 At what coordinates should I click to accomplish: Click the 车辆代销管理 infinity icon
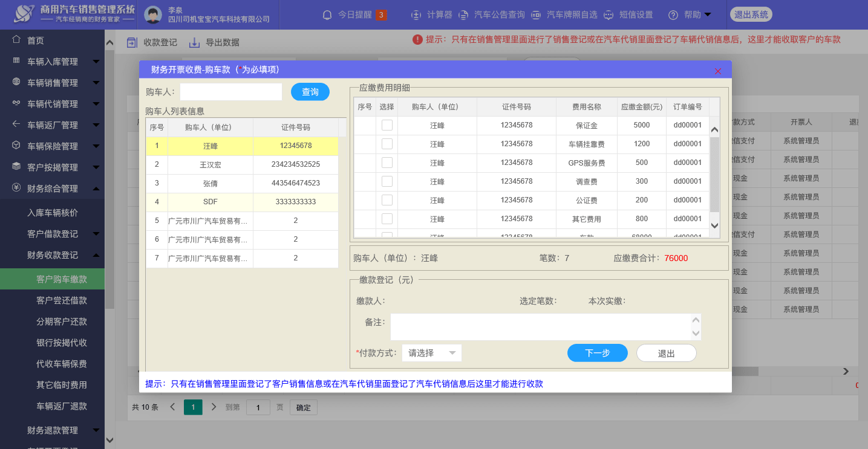[16, 103]
